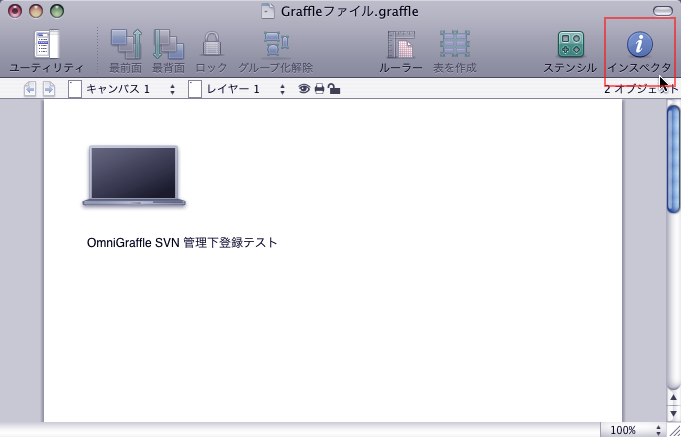Click the green zoom window button
681x437 pixels.
[57, 11]
